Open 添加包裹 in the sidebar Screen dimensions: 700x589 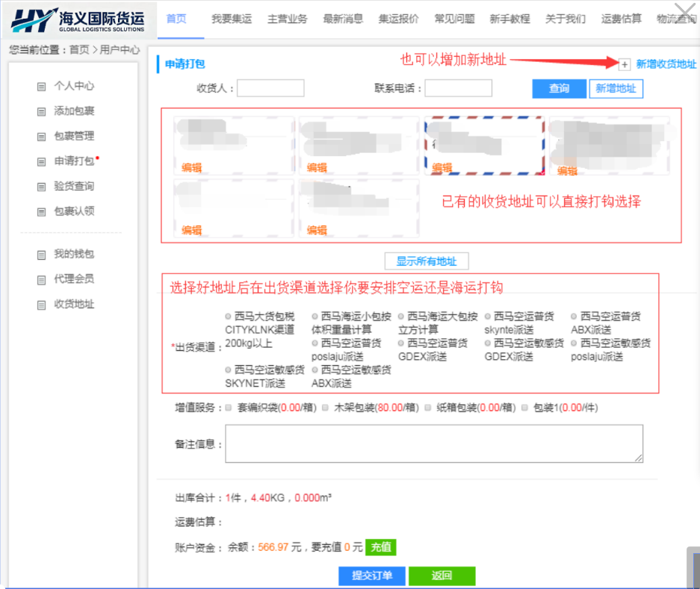74,110
